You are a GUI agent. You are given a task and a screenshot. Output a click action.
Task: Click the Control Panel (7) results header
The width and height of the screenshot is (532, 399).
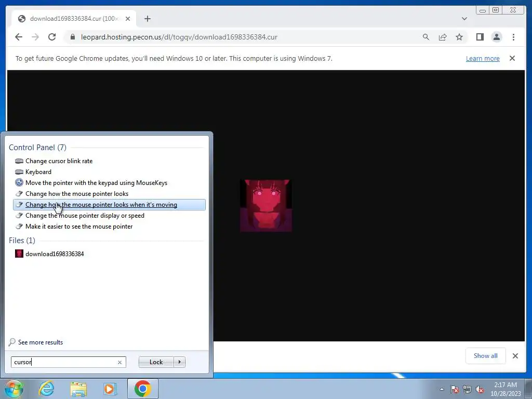click(37, 147)
